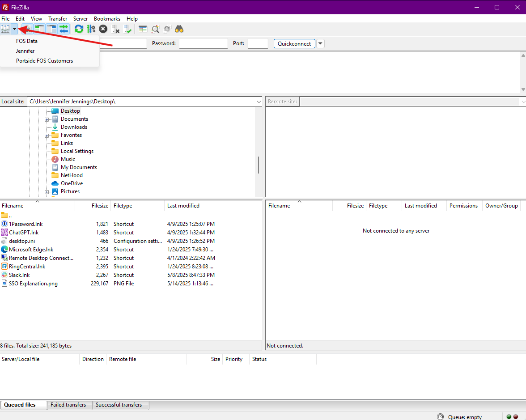Screen dimensions: 526x420
Task: Select the NetHood folder in tree
Action: click(72, 175)
